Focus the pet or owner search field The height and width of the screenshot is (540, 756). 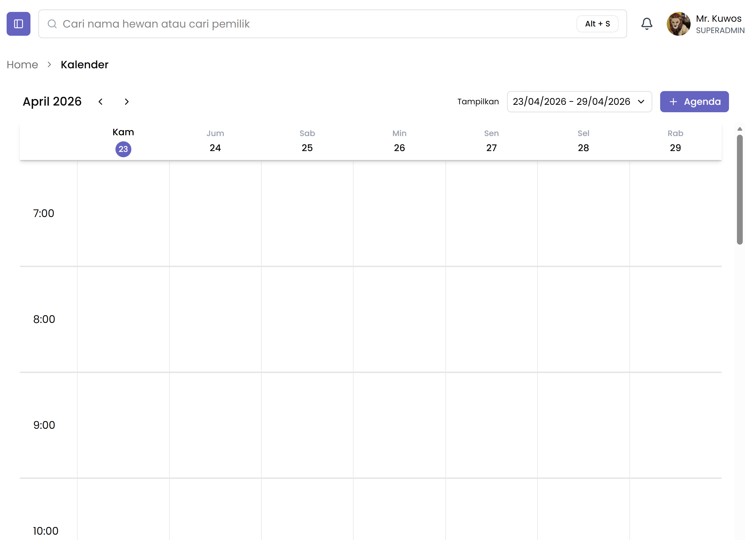pyautogui.click(x=332, y=24)
